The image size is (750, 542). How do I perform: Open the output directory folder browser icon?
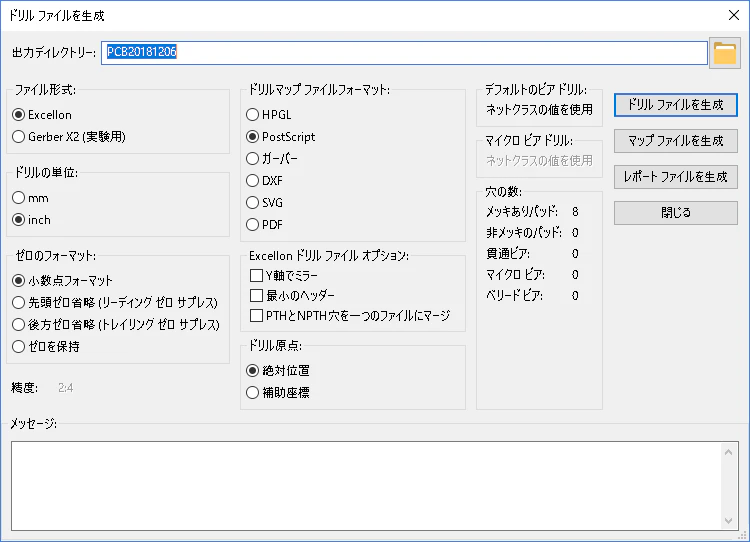pyautogui.click(x=725, y=53)
